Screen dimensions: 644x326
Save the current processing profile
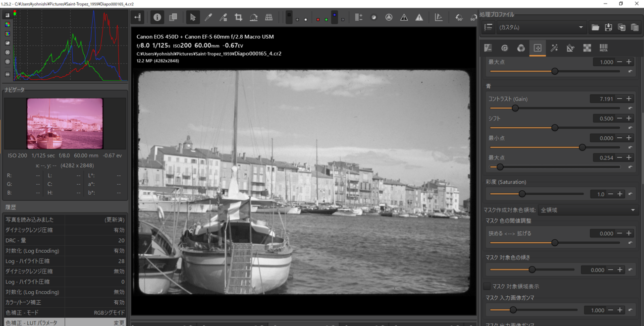click(x=608, y=28)
